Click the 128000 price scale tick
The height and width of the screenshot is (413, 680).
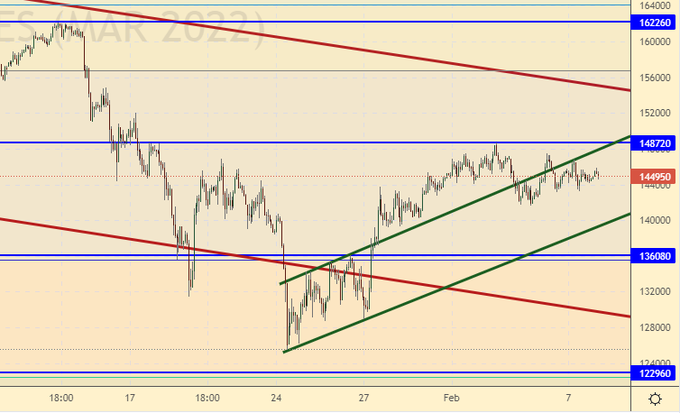(655, 328)
